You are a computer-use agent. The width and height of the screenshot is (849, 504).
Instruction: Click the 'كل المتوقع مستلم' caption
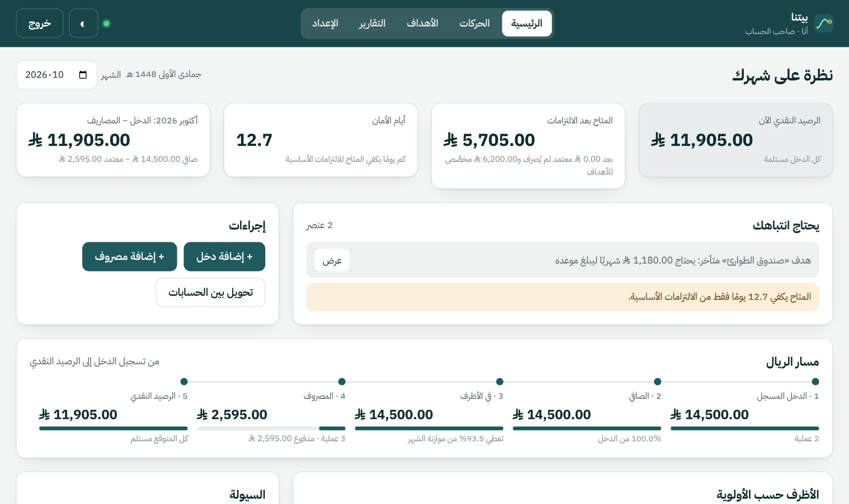coord(159,439)
